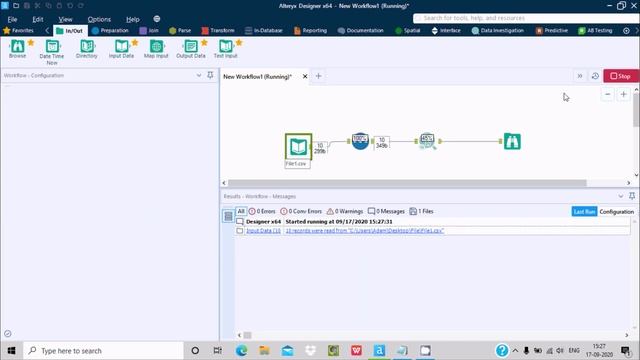Unfavorite Output Data tool star
The height and width of the screenshot is (360, 640).
204,42
